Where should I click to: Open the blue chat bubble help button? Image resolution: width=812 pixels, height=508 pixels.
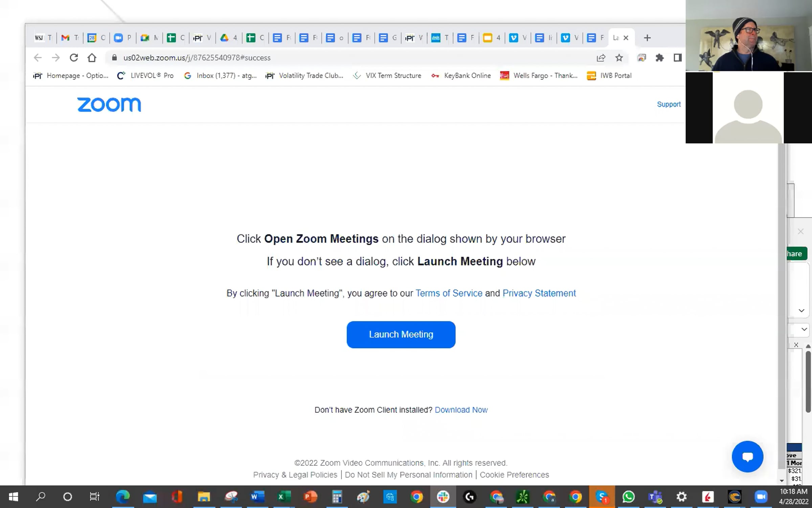pyautogui.click(x=747, y=457)
